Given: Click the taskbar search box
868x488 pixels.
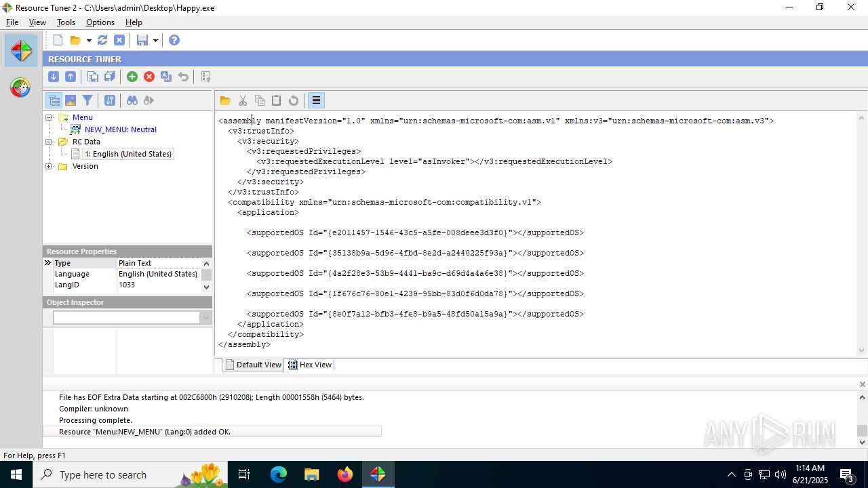Looking at the screenshot, I should pos(130,474).
